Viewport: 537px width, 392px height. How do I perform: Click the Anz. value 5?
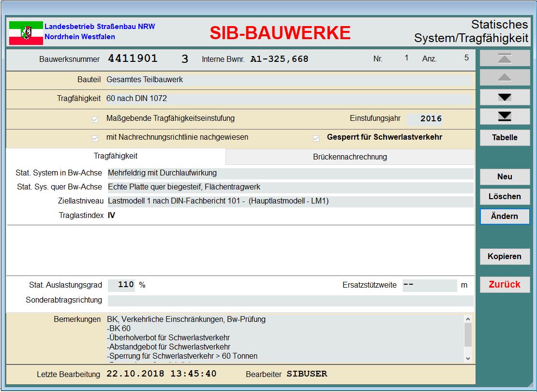(466, 58)
